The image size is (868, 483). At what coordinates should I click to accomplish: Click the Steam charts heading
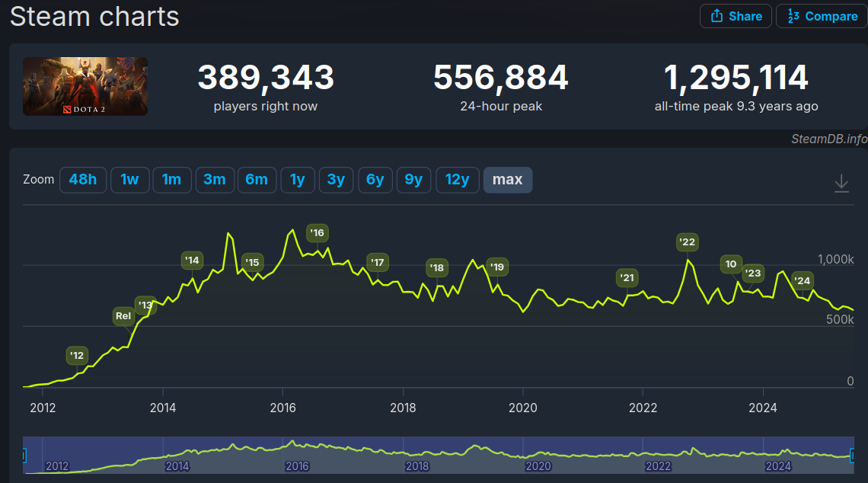pos(94,16)
